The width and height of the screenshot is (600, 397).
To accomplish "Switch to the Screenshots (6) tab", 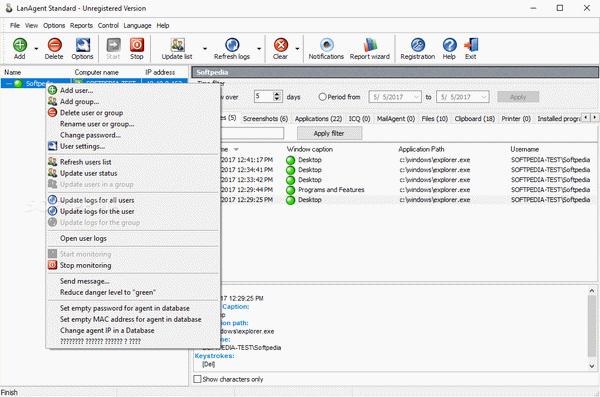I will pos(265,119).
